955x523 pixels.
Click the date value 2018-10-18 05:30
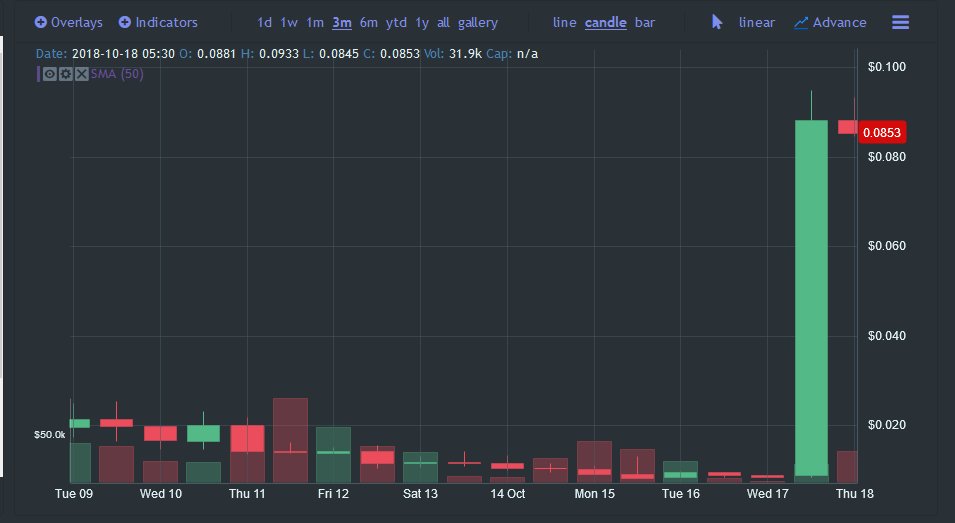tap(124, 54)
